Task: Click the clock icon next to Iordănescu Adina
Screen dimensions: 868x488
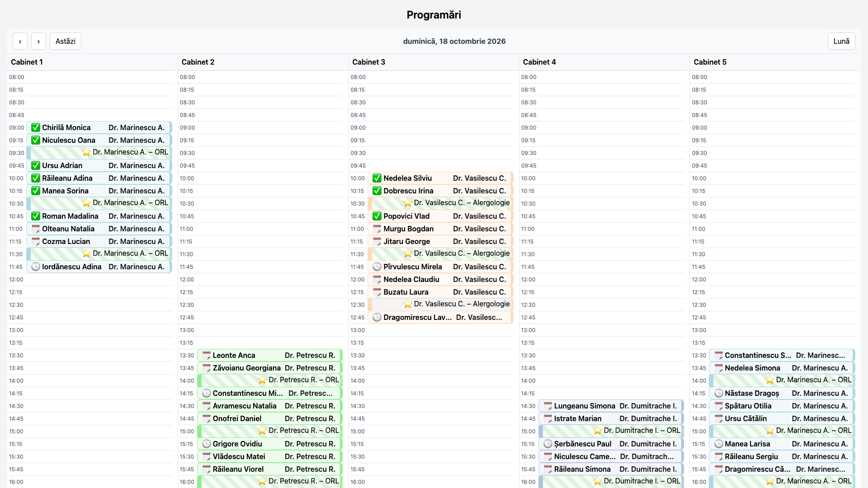Action: (x=36, y=267)
